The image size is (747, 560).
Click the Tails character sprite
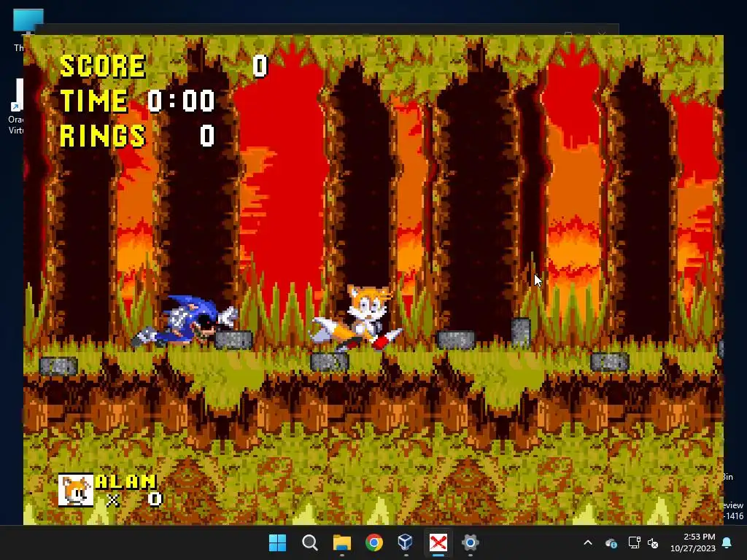(x=356, y=317)
